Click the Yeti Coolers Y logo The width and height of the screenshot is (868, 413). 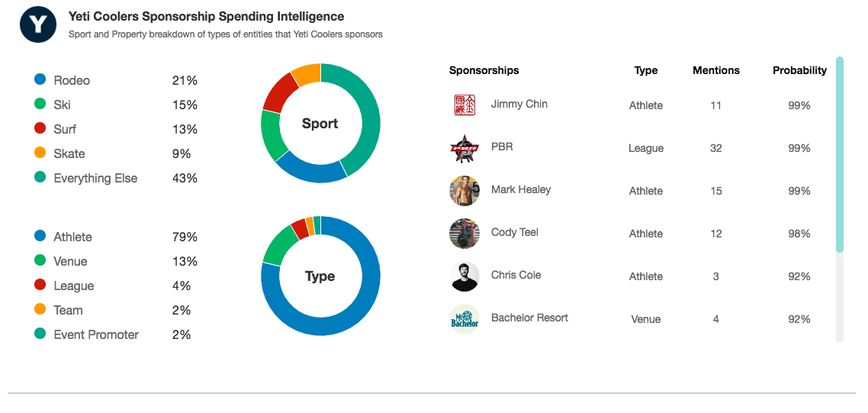pyautogui.click(x=38, y=24)
